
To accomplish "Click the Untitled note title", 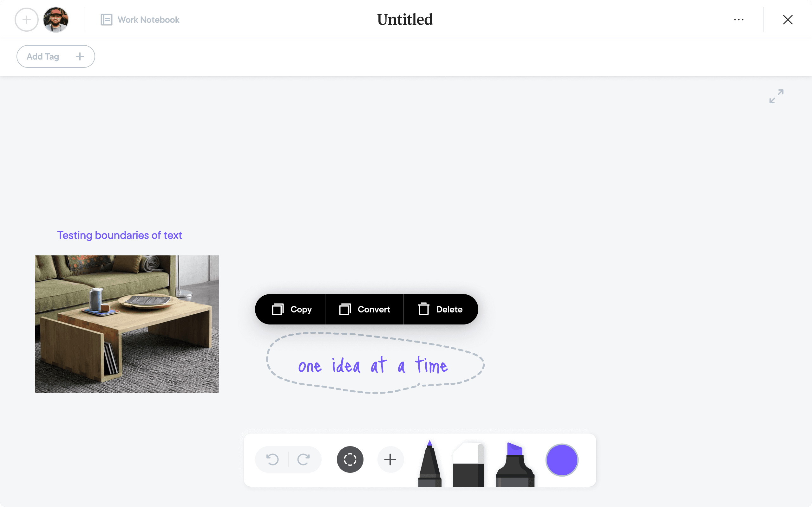I will coord(405,19).
